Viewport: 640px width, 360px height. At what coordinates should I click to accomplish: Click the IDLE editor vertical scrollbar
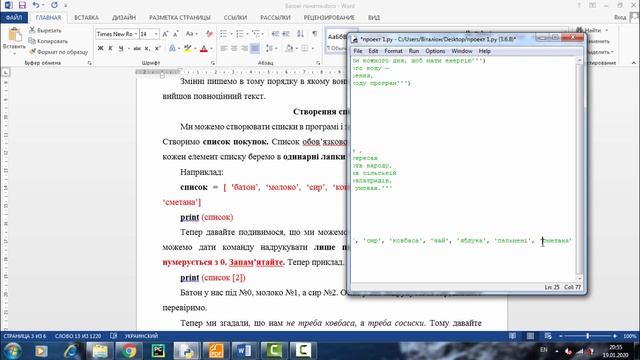point(580,169)
